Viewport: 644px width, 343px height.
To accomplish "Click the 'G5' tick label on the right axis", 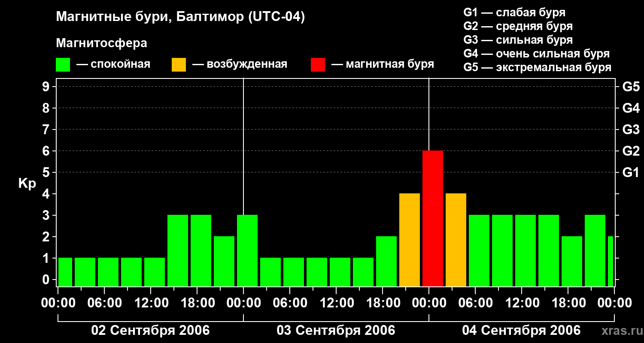I will pos(631,87).
